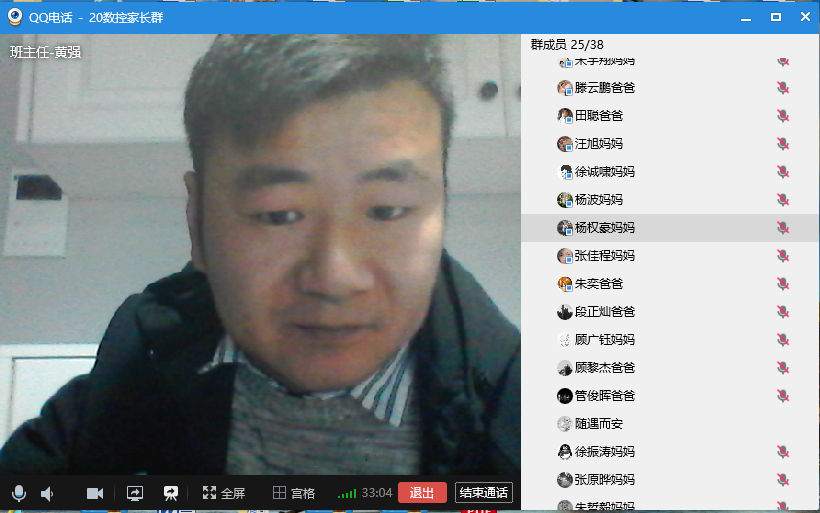Screen dimensions: 820x513
Task: Click the 群成员 25/38 header
Action: pyautogui.click(x=567, y=44)
